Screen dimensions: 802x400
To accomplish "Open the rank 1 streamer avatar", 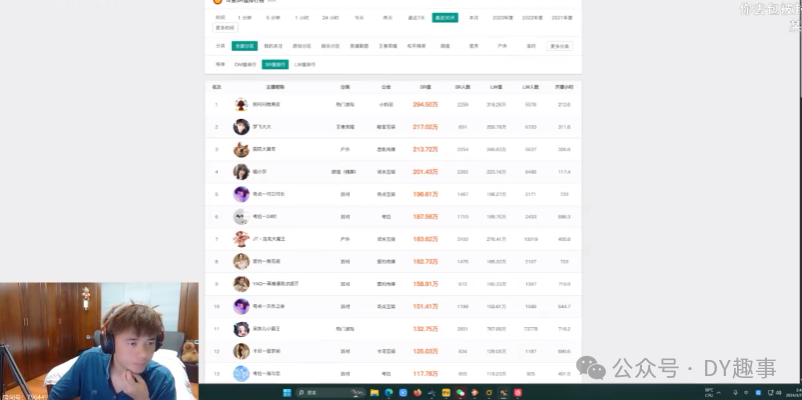I will pos(241,104).
